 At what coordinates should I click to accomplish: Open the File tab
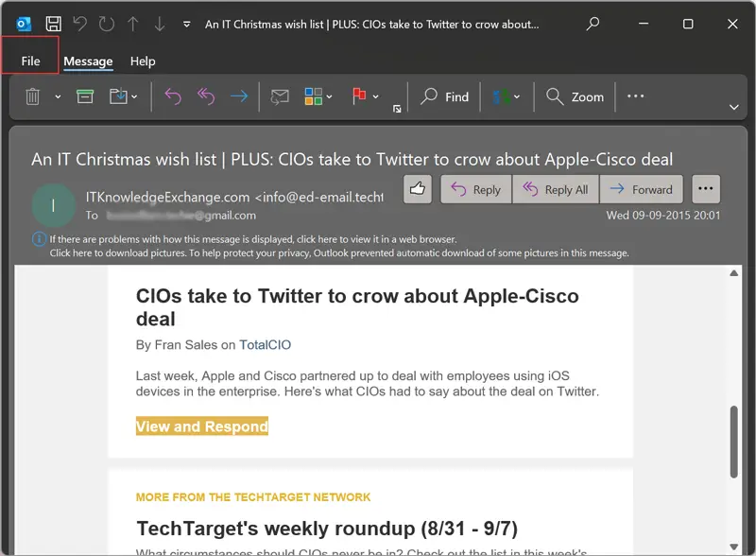[30, 61]
